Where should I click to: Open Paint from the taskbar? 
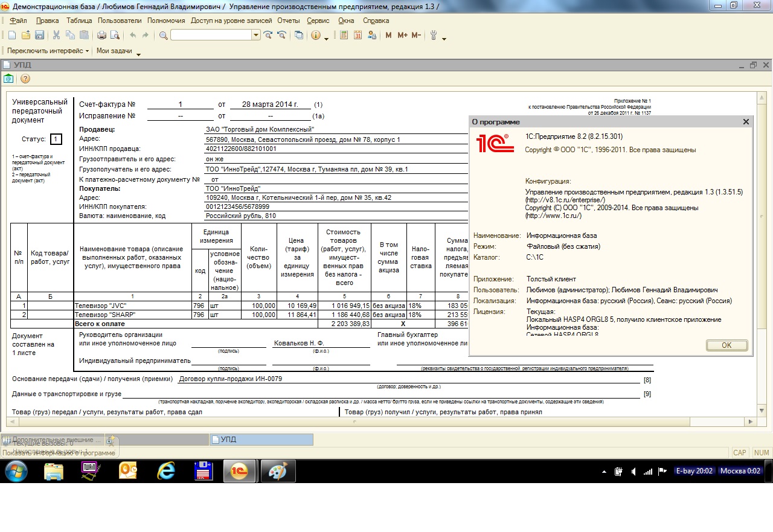click(278, 471)
